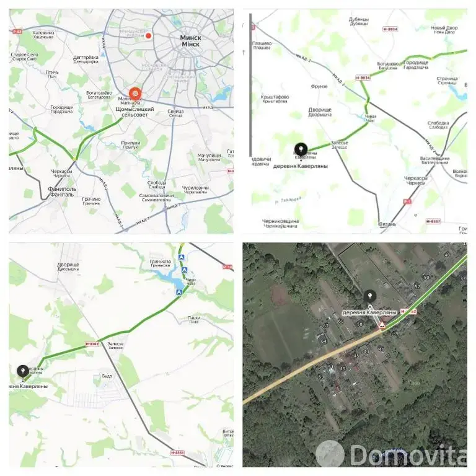Click the H-8362 road badge near Залесье

(92, 344)
